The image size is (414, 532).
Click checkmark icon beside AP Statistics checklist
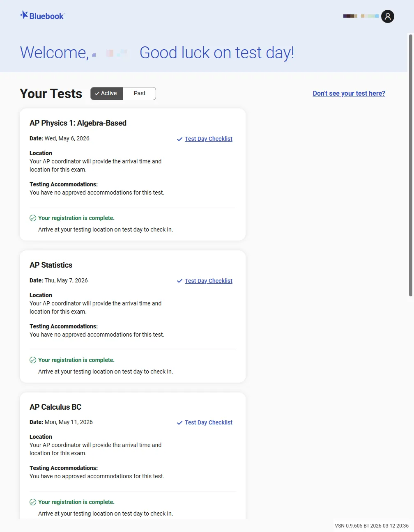click(179, 281)
